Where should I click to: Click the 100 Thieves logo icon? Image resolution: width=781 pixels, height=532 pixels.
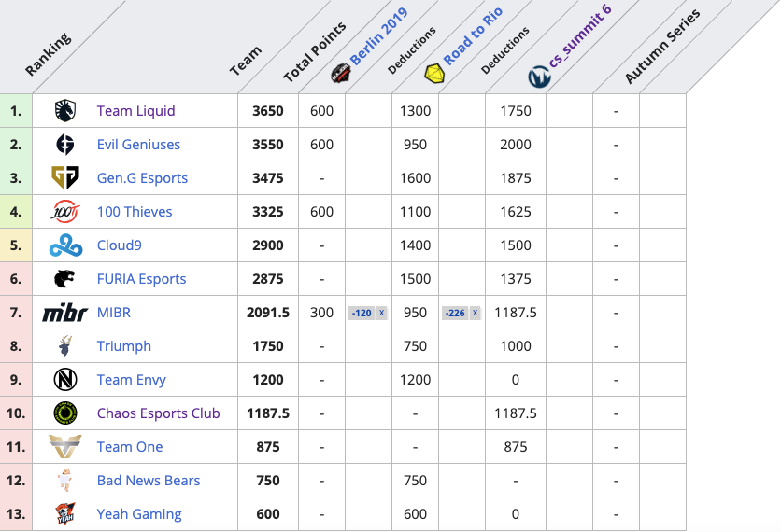65,212
